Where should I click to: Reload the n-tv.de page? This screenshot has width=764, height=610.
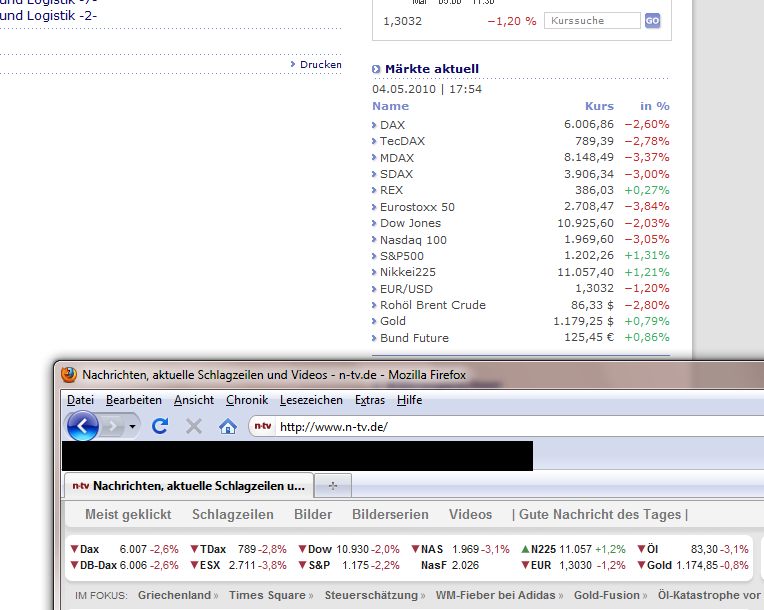pyautogui.click(x=160, y=427)
